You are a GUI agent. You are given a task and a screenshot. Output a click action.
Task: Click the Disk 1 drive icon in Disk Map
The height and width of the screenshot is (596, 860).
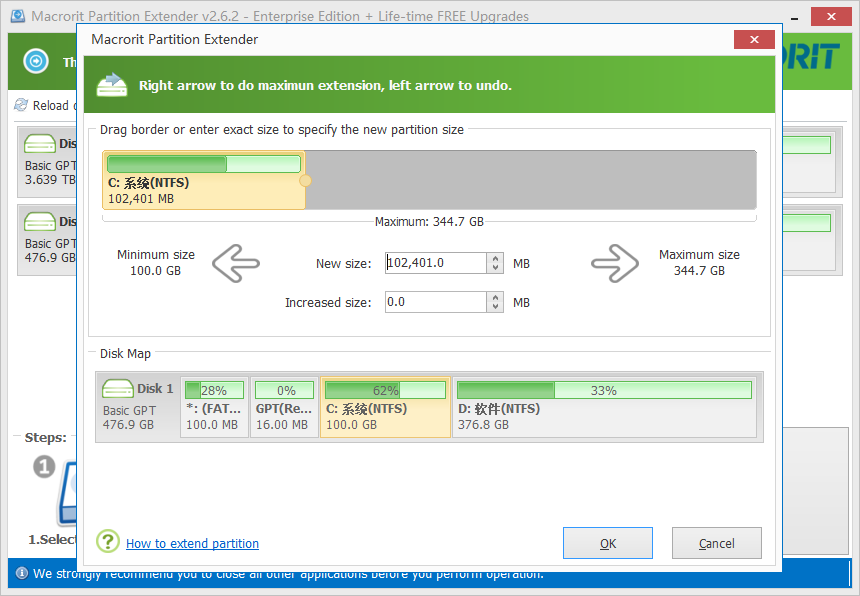[117, 389]
